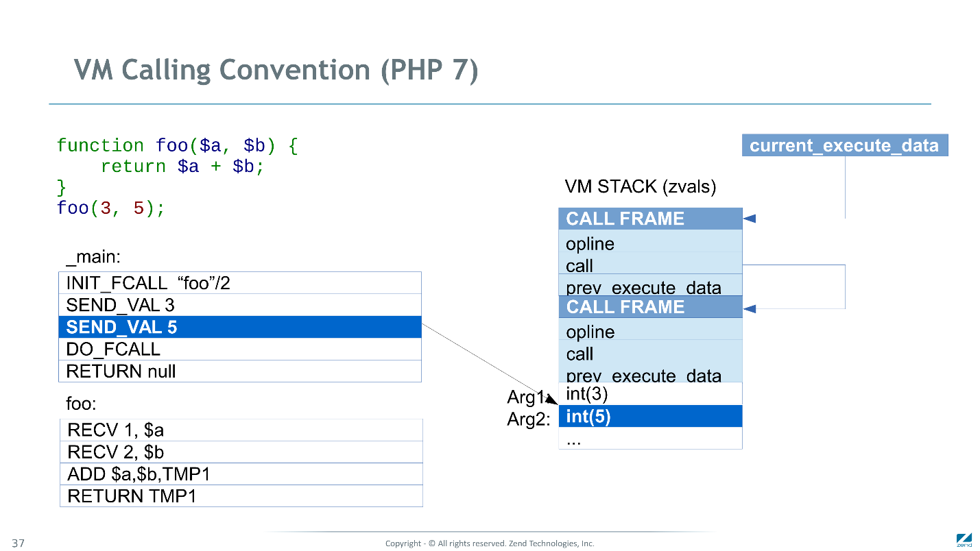The width and height of the screenshot is (980, 551).
Task: Click the highlighted SEND_VAL 5 row
Action: point(240,327)
